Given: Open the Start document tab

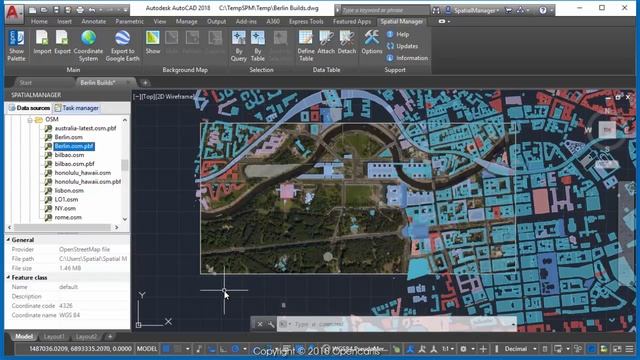Looking at the screenshot, I should click(25, 82).
